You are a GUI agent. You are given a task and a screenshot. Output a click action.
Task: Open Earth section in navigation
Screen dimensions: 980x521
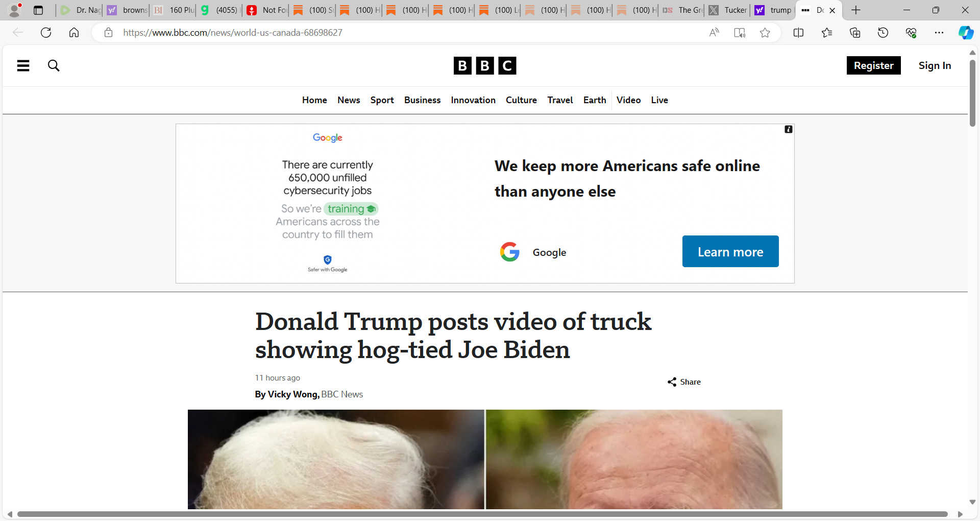[x=595, y=100]
